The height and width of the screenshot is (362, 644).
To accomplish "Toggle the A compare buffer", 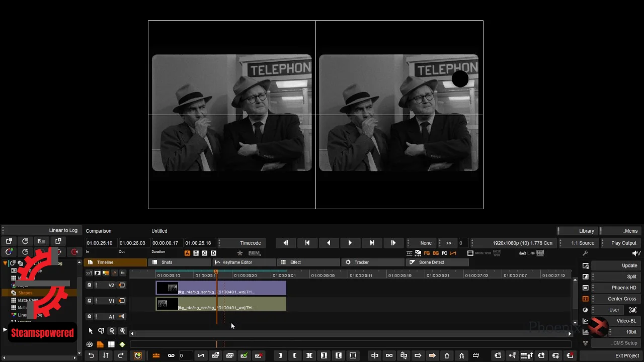I will [x=187, y=253].
